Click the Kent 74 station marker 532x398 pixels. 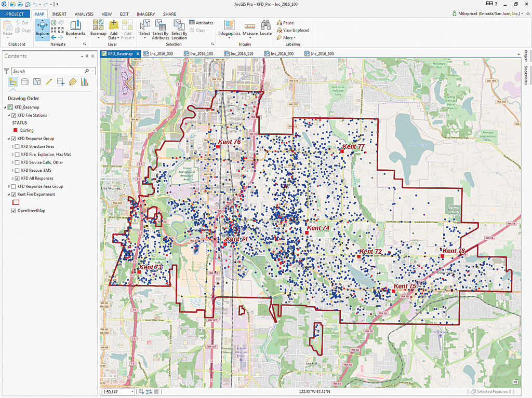[307, 232]
